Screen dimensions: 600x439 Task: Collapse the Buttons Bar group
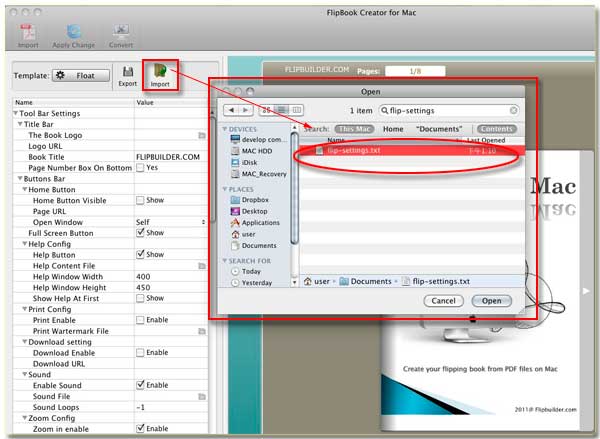pos(20,178)
